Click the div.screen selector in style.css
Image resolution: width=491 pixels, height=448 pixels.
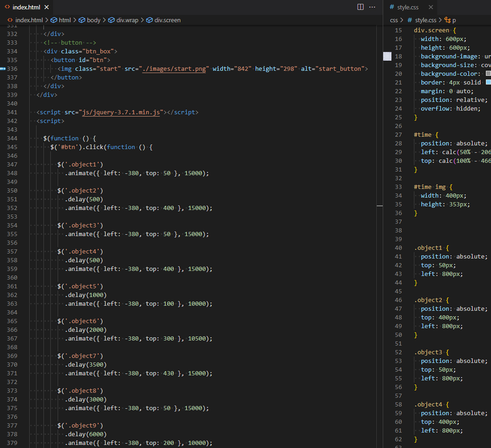(432, 30)
